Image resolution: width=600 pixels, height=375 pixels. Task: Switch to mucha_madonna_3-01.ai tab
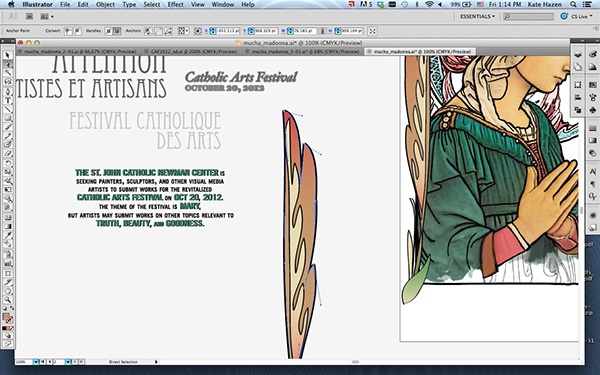pyautogui.click(x=304, y=51)
